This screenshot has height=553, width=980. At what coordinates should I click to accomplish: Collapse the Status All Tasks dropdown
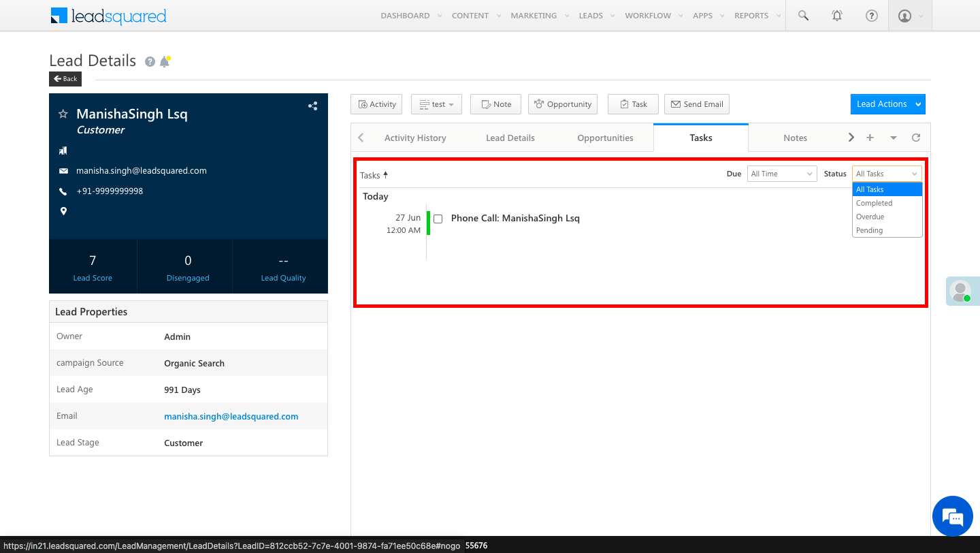tap(887, 174)
